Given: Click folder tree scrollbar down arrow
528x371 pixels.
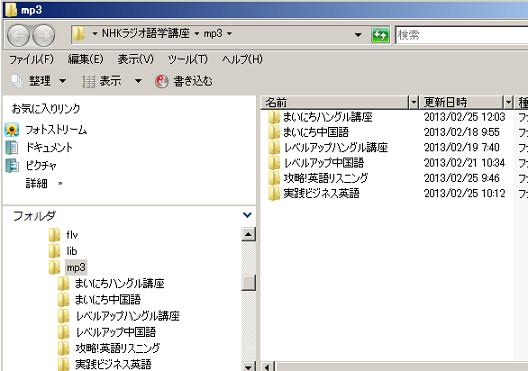Looking at the screenshot, I should (249, 367).
